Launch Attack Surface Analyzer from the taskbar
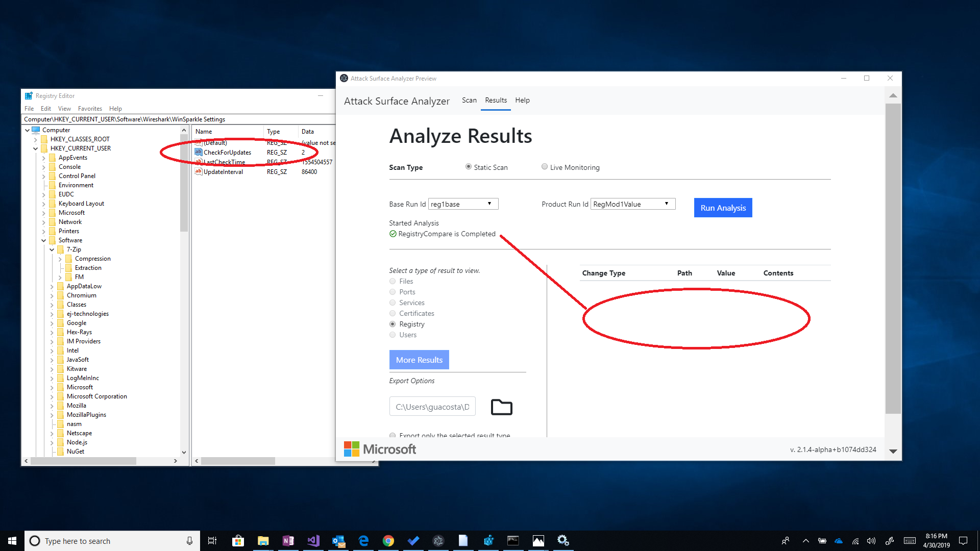This screenshot has height=551, width=980. (x=438, y=540)
